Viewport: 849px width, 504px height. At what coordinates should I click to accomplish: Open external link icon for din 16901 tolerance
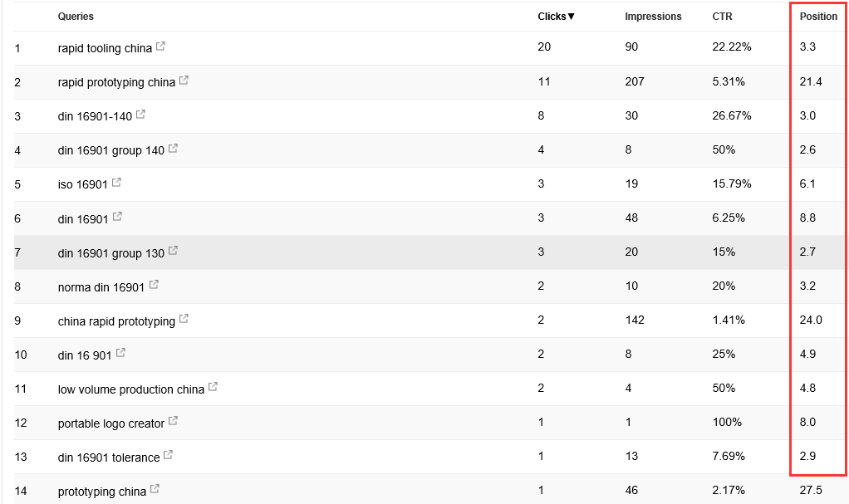169,455
